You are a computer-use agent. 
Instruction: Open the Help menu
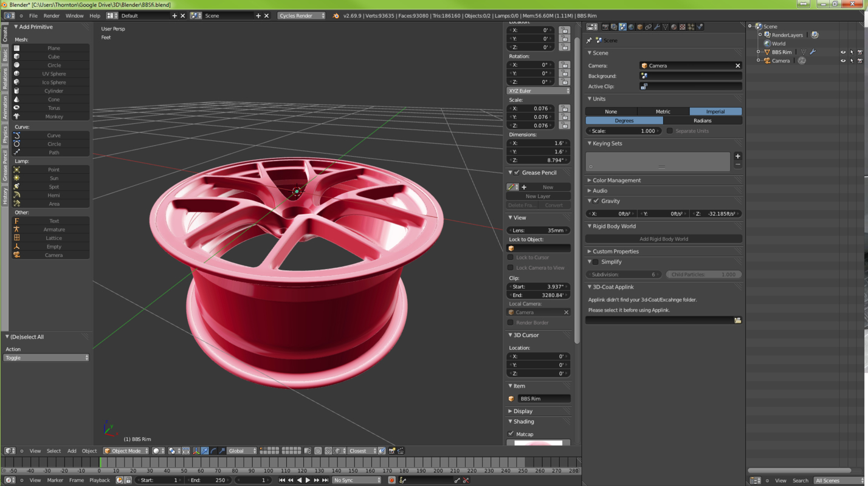point(95,15)
